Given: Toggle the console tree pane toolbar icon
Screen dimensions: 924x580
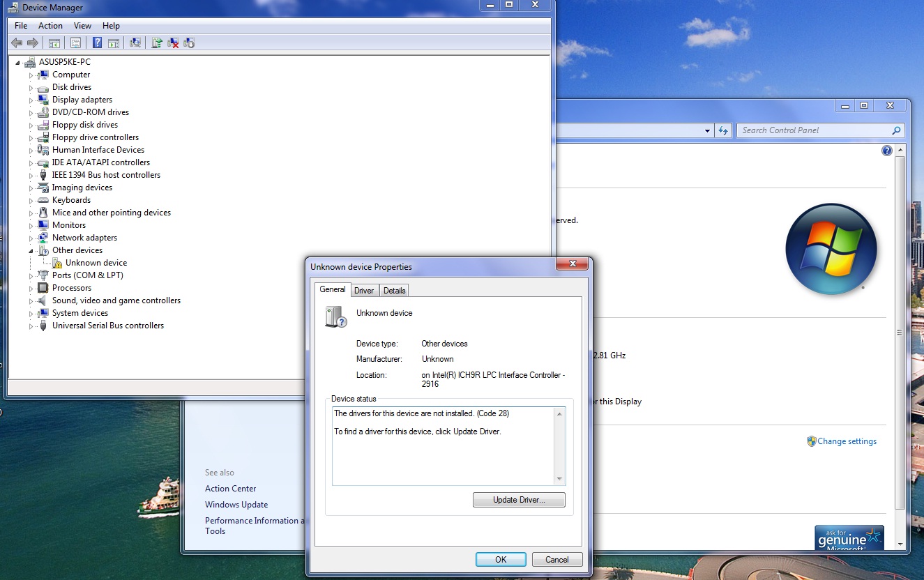Looking at the screenshot, I should pyautogui.click(x=54, y=43).
